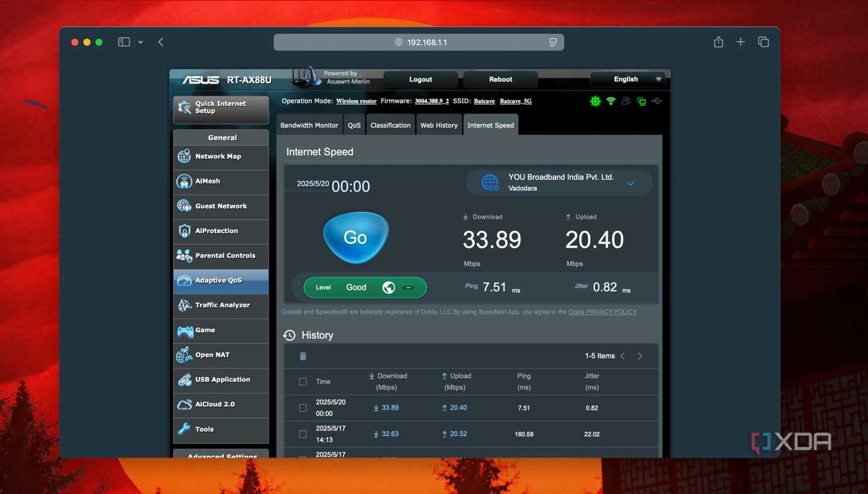Open Guest Network page
The width and height of the screenshot is (868, 494).
pyautogui.click(x=221, y=207)
